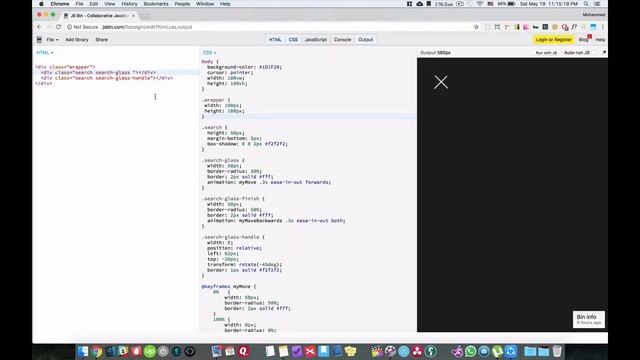The height and width of the screenshot is (360, 640).
Task: Open Finder from the dock
Action: click(x=83, y=351)
